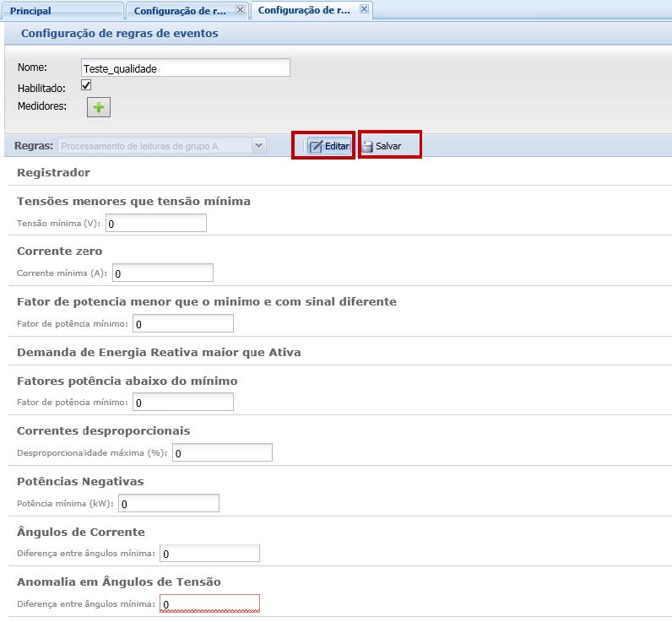Toggle the Habilitado checkbox
Screen dimensions: 672x622
[86, 86]
